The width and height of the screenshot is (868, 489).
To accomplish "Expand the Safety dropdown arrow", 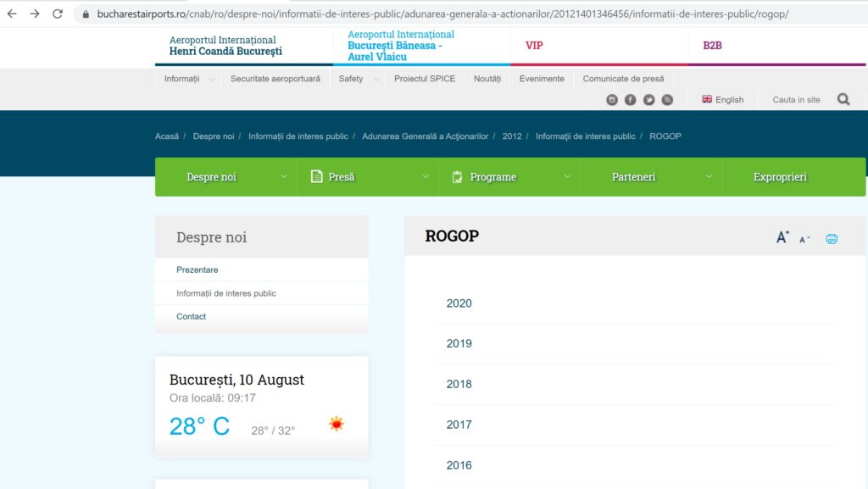I will (x=376, y=79).
